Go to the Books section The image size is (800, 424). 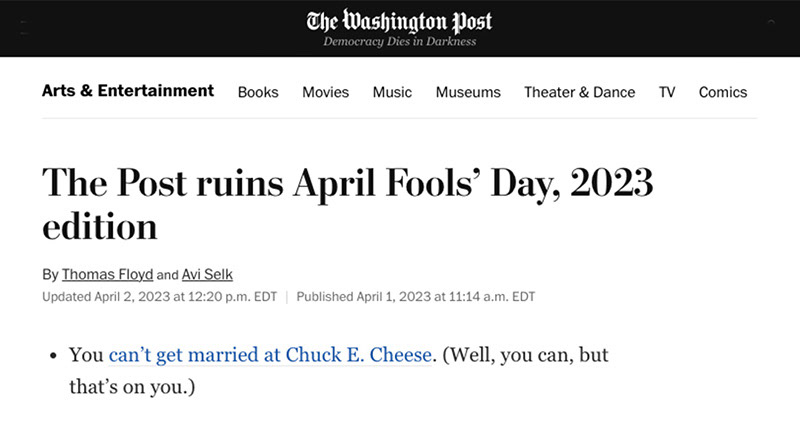(x=258, y=92)
